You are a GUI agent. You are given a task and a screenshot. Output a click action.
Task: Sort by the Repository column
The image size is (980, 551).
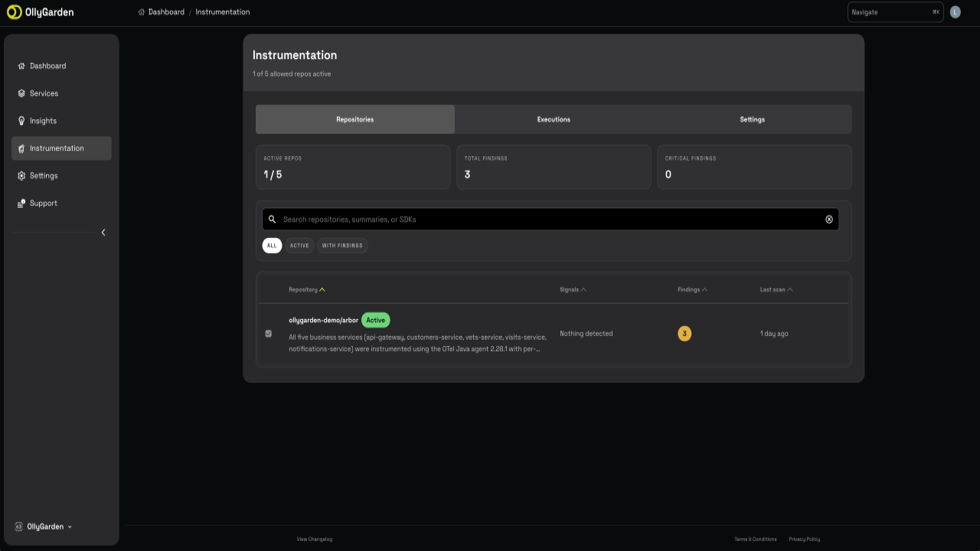307,290
